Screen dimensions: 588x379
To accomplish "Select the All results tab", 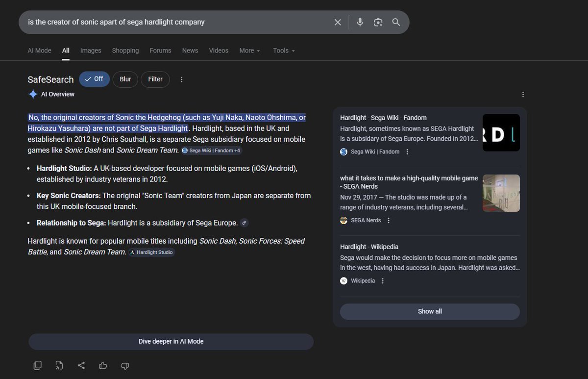I will click(x=66, y=51).
